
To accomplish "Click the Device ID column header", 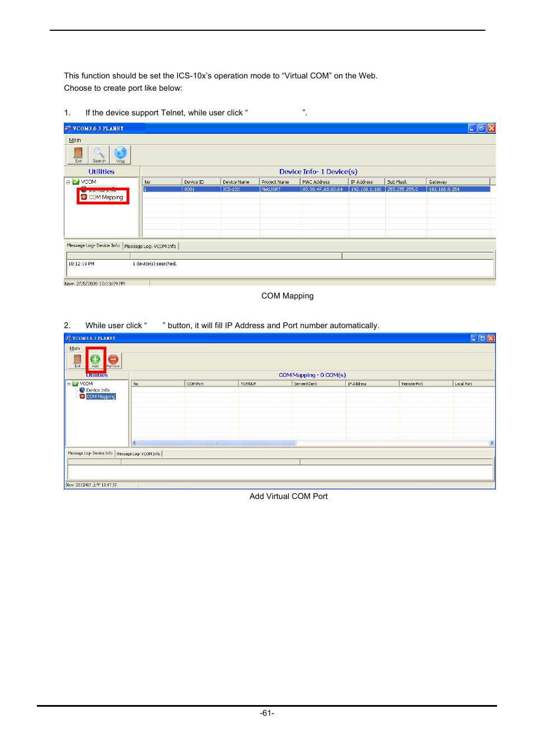I will point(201,182).
